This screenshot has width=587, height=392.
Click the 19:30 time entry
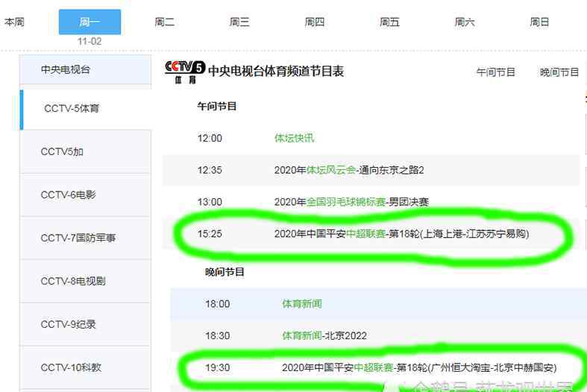tap(218, 367)
